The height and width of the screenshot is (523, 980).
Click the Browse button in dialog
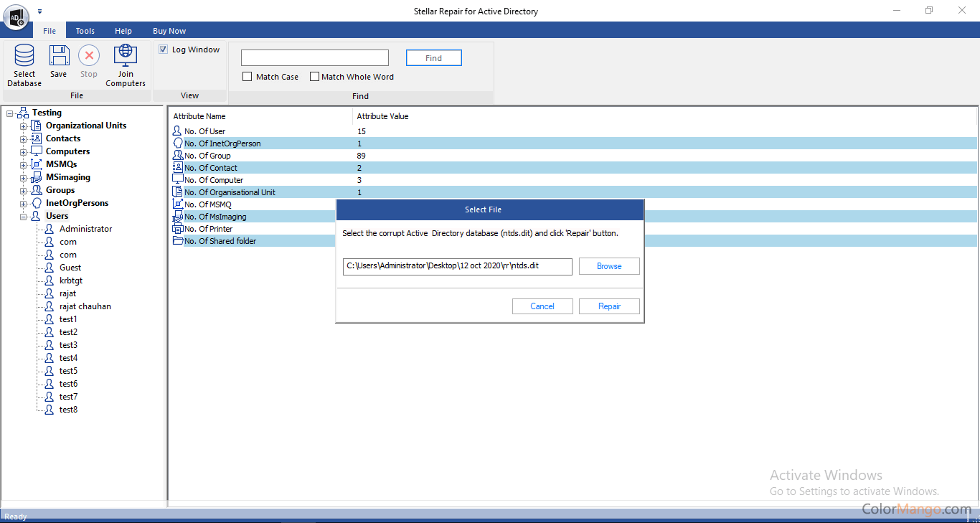pos(609,266)
